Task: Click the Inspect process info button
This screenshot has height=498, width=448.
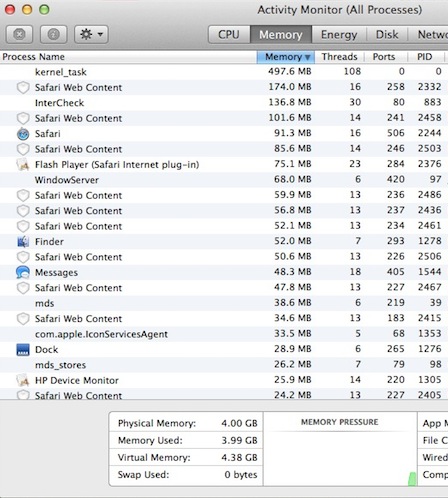Action: click(x=53, y=34)
